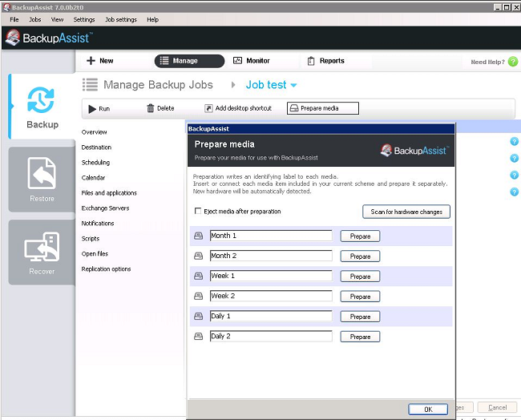Click the topmost blue help icon on right
Viewport: 521px width, 420px height.
pos(514,142)
